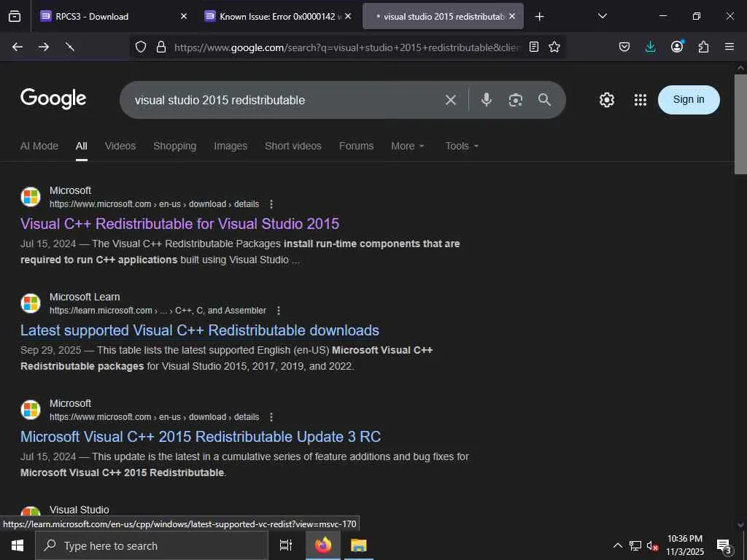Viewport: 747px width, 560px height.
Task: Open the Firefox extensions puzzle icon
Action: 703,47
